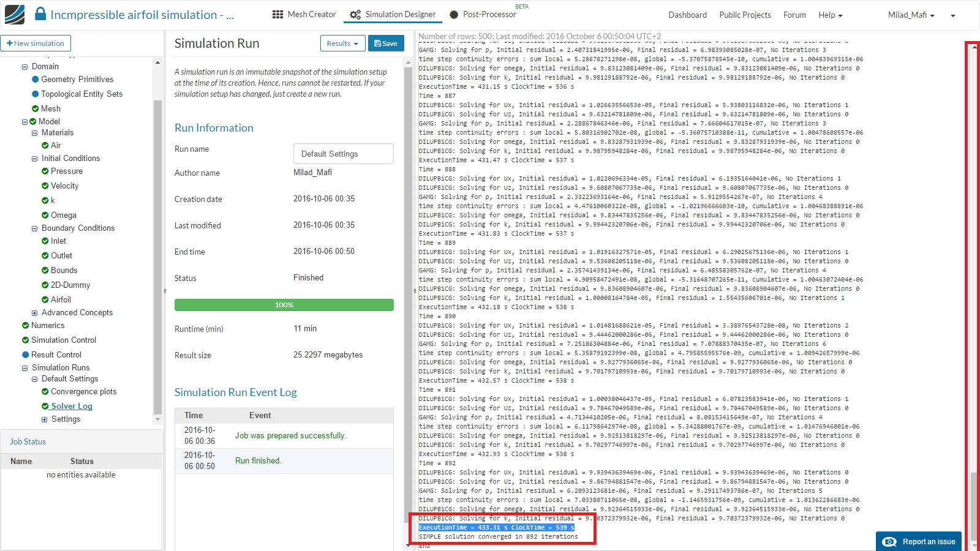
Task: Collapse the Boundary Conditions node
Action: 35,228
